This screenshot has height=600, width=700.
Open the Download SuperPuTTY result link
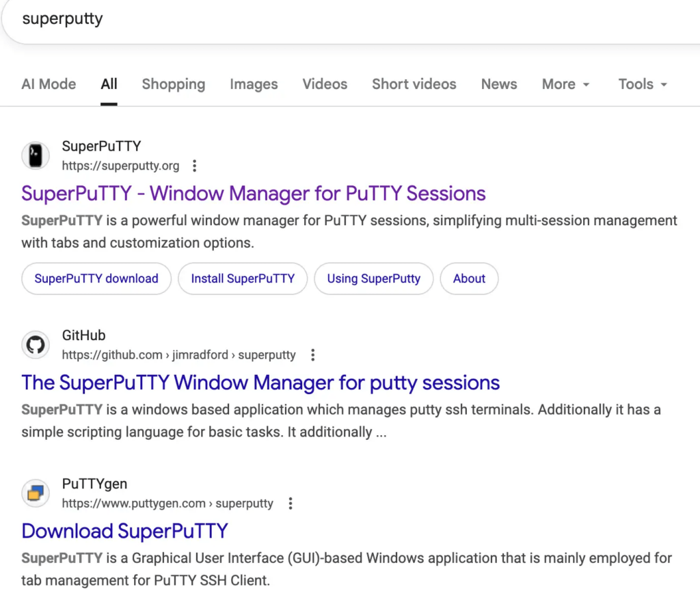pyautogui.click(x=125, y=531)
